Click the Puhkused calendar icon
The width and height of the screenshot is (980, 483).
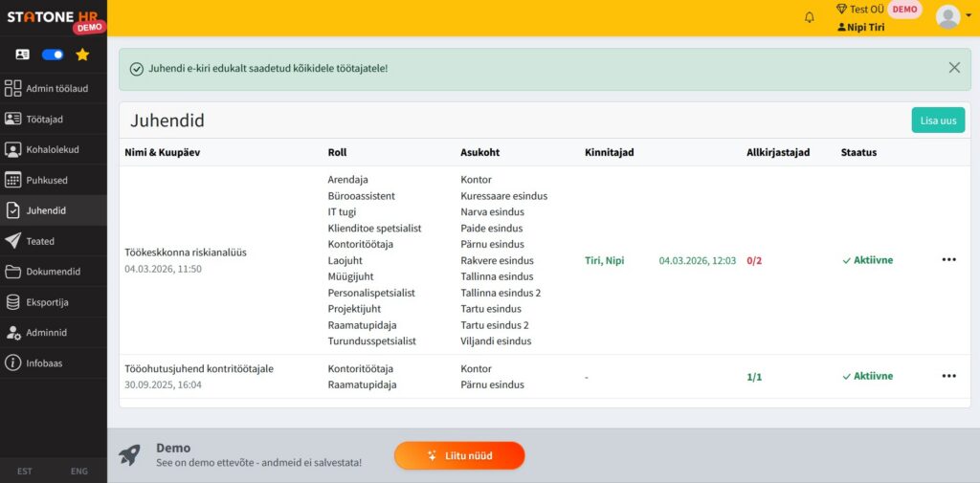pos(13,180)
